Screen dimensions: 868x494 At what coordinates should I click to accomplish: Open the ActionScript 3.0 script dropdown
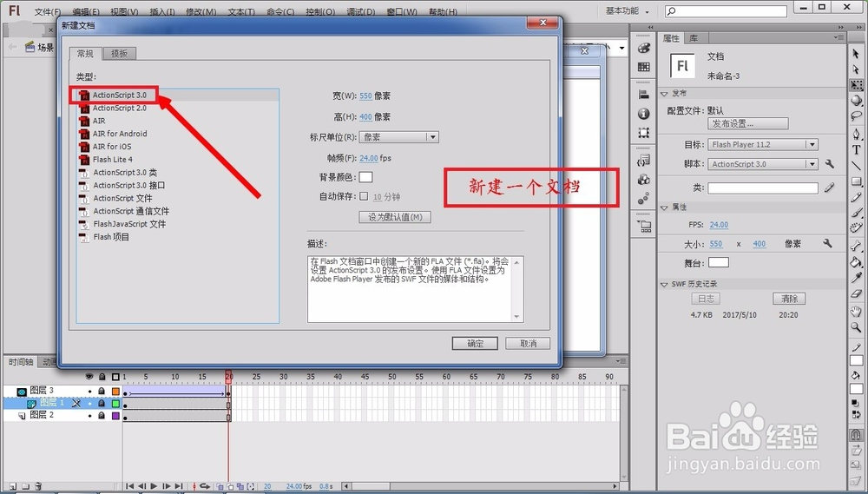(762, 164)
